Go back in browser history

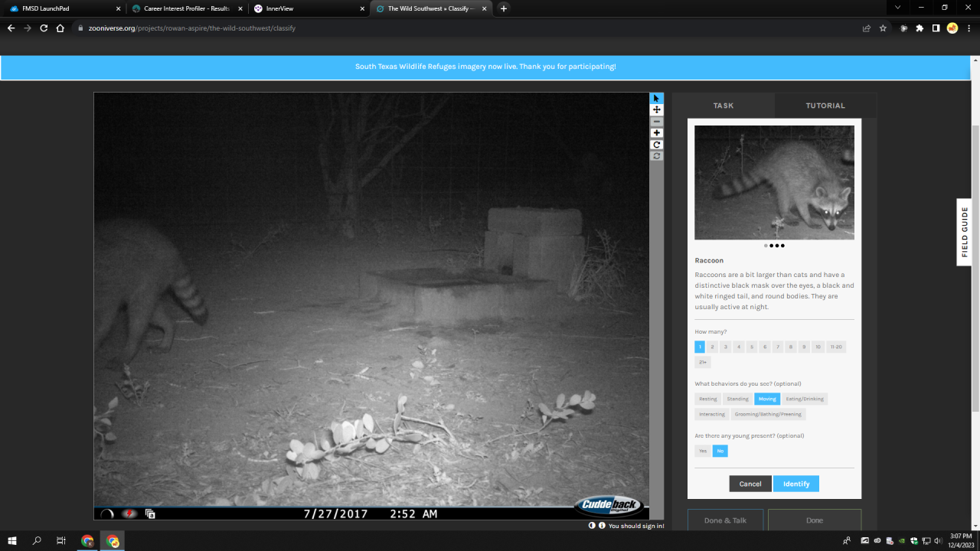pos(11,28)
